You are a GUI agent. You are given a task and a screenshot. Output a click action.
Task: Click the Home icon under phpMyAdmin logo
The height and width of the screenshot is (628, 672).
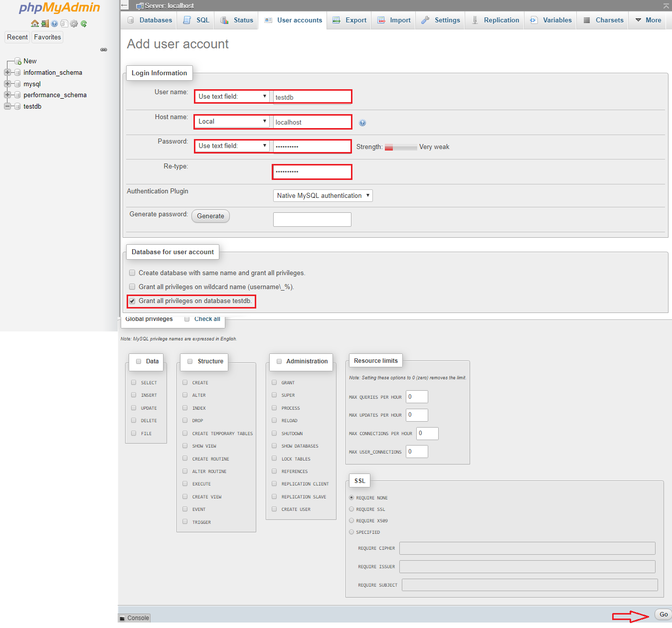34,23
